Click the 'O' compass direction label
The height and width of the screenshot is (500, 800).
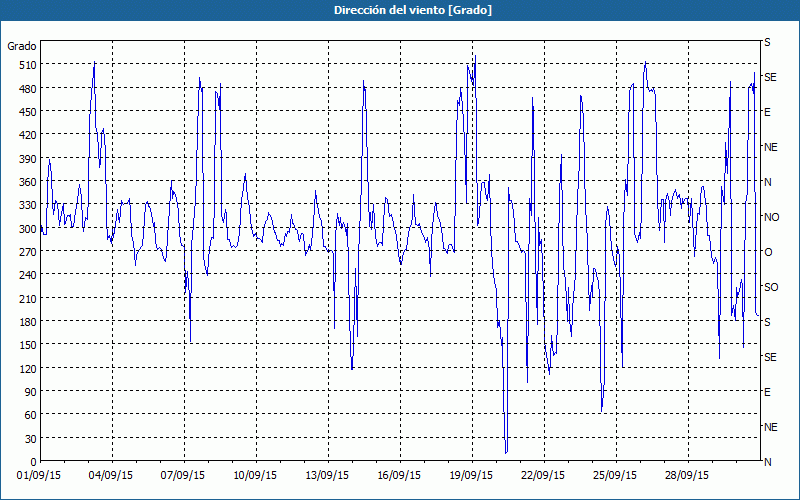pos(768,252)
